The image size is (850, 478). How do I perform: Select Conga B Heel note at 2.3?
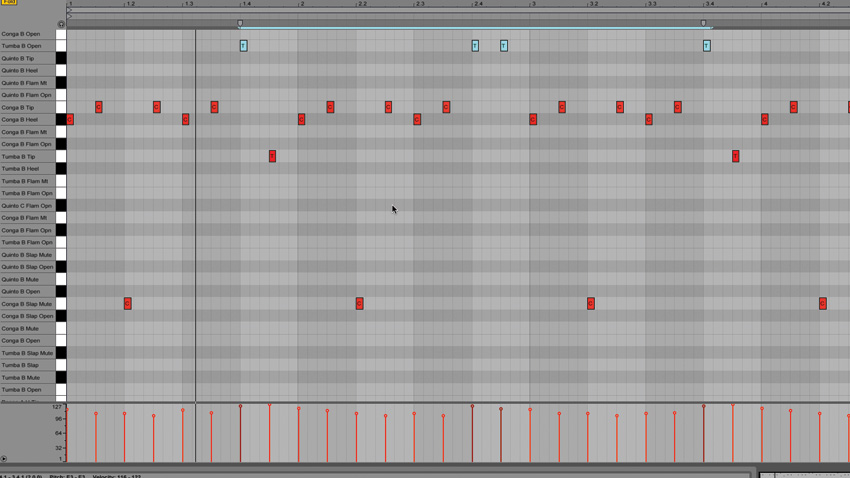[x=417, y=119]
